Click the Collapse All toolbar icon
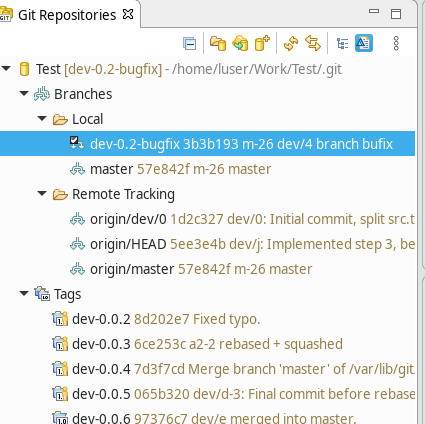 (x=190, y=44)
